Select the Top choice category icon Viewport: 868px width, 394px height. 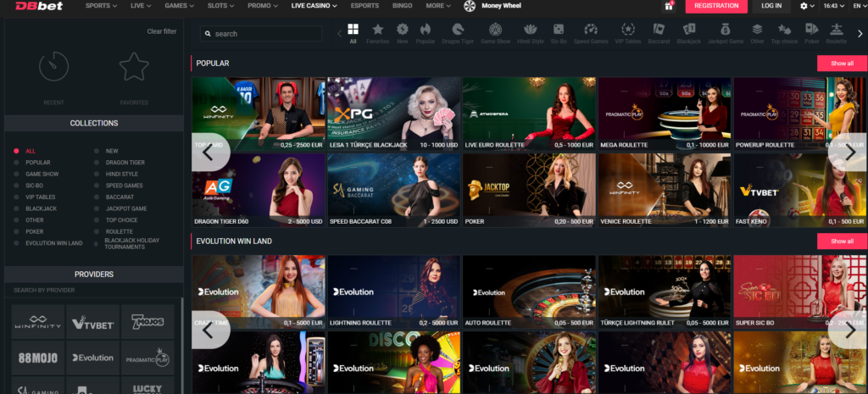coord(784,30)
